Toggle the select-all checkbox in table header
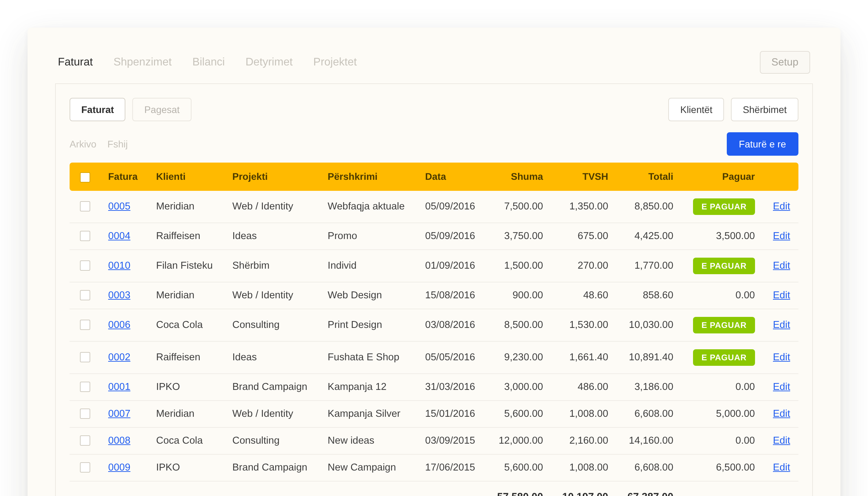 coord(85,177)
